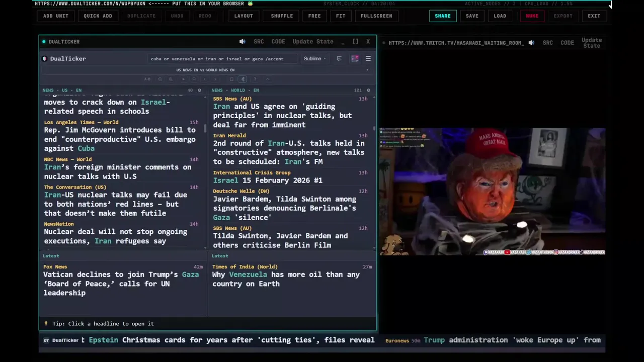Click the US news column scrollbar
This screenshot has height=362, width=644.
click(x=205, y=128)
